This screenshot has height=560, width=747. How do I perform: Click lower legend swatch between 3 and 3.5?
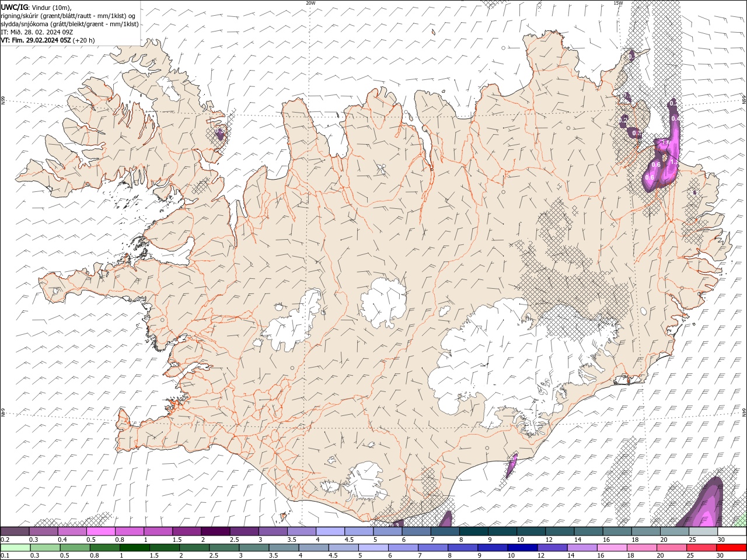click(254, 548)
